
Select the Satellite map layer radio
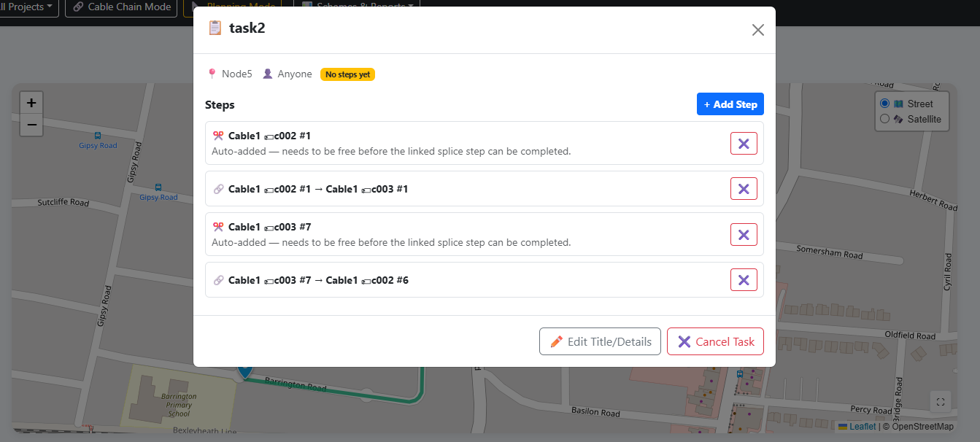885,119
